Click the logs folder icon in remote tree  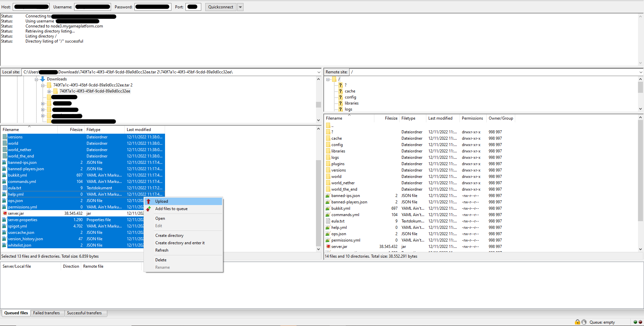pos(340,109)
